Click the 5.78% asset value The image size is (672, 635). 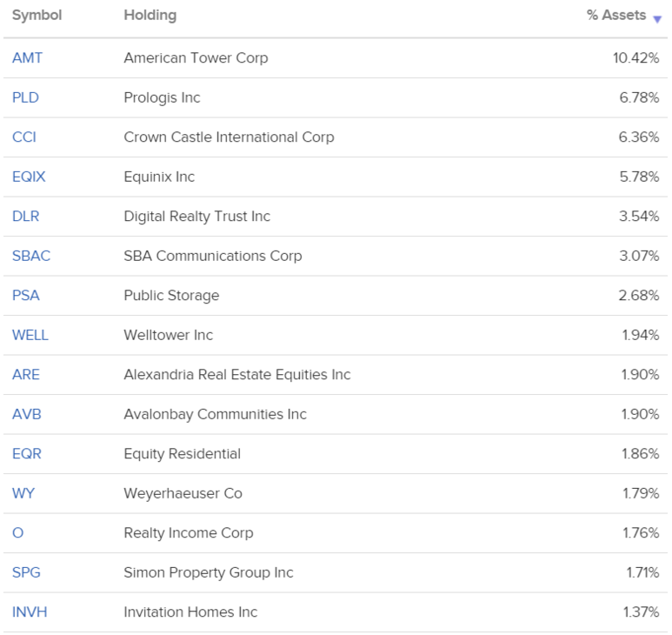point(640,177)
